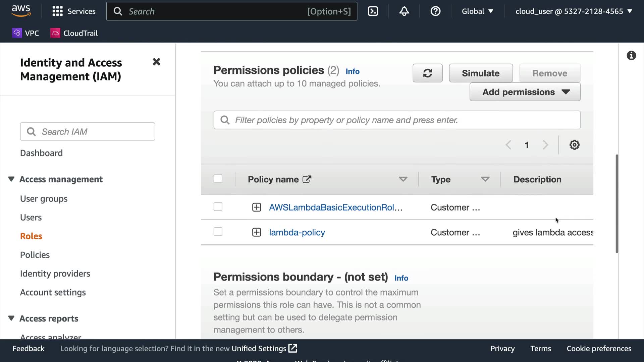This screenshot has height=362, width=644.
Task: Open table preferences gear icon
Action: coord(574,145)
